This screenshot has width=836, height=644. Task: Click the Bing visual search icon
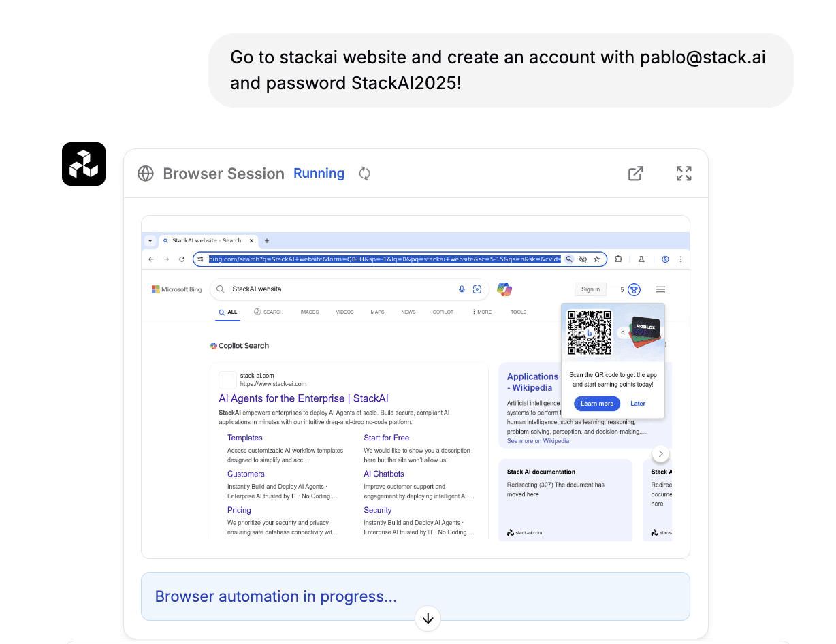pos(477,289)
